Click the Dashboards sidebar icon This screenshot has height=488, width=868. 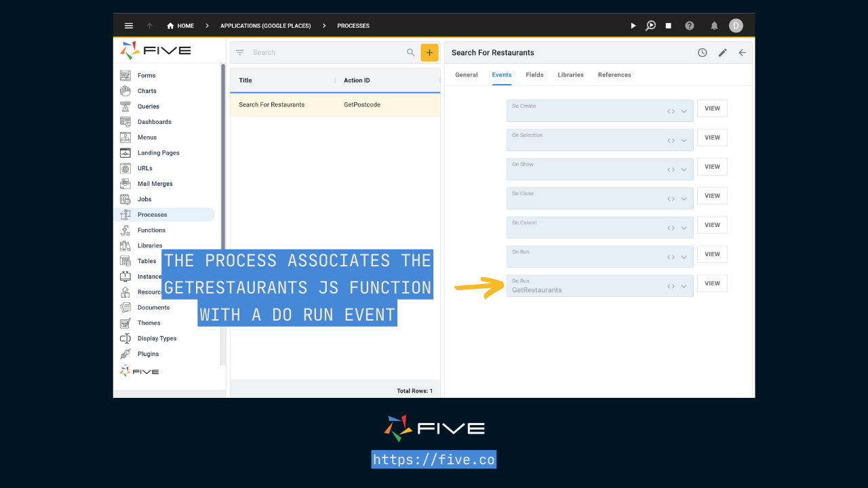point(125,122)
